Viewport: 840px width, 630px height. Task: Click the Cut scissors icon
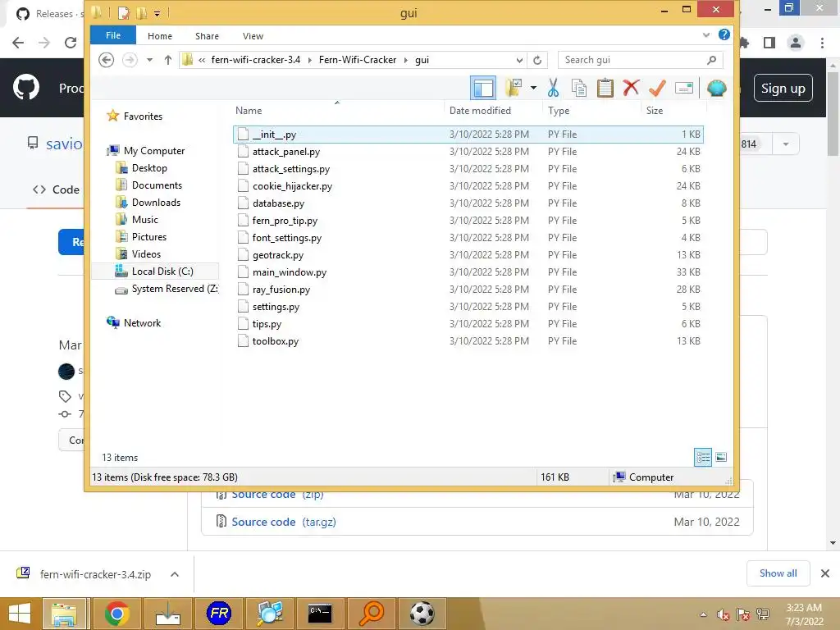point(553,88)
